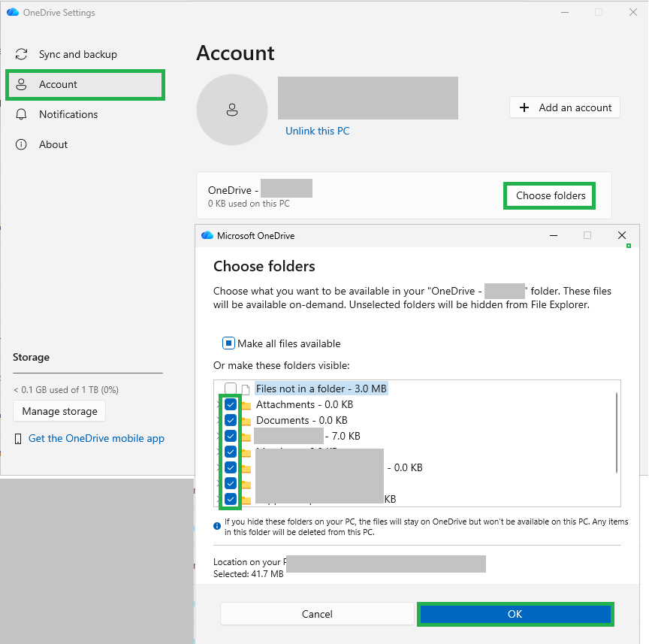Viewport: 649px width, 644px height.
Task: Uncheck the checkbox for the 7.0 KB folder
Action: click(x=231, y=436)
